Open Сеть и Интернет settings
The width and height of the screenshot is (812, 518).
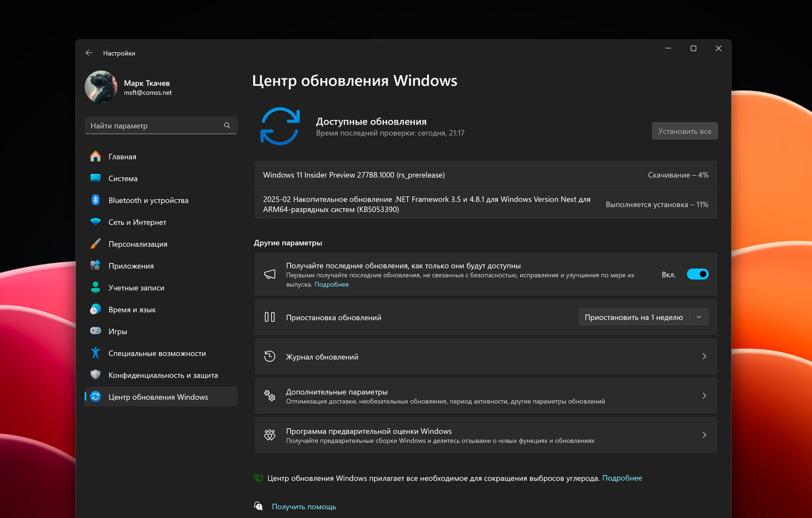(x=136, y=222)
